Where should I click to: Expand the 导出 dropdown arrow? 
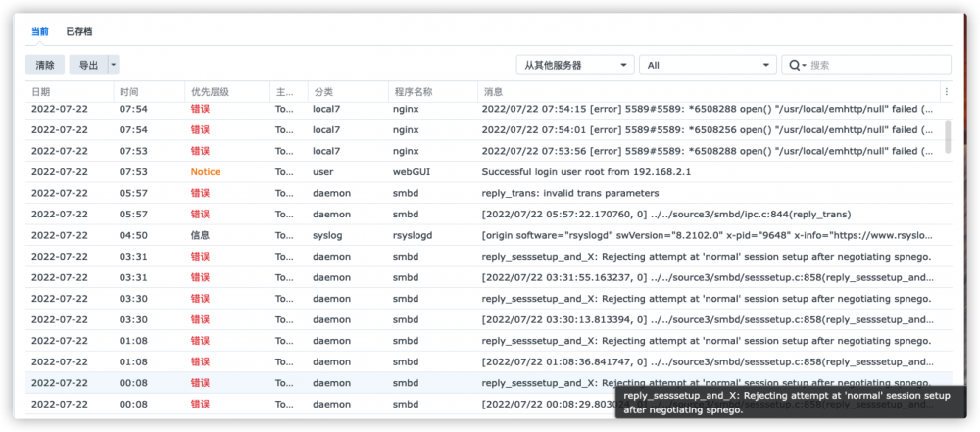coord(113,65)
